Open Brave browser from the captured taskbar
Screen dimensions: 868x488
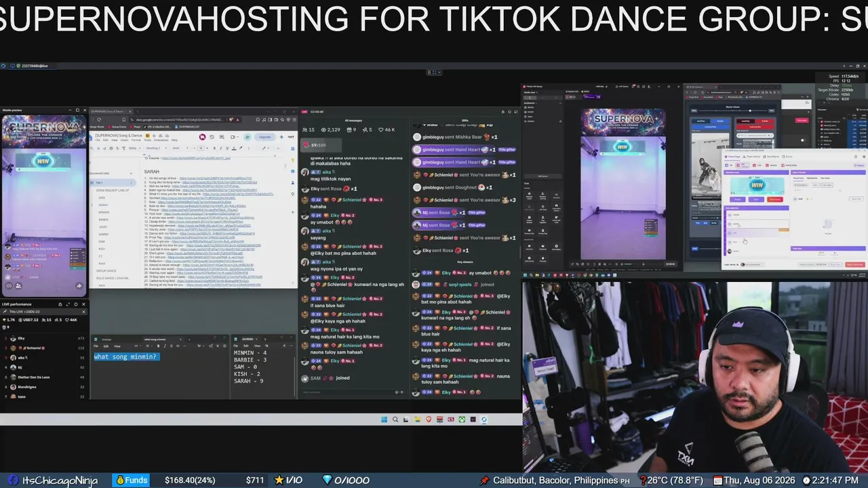coord(429,420)
